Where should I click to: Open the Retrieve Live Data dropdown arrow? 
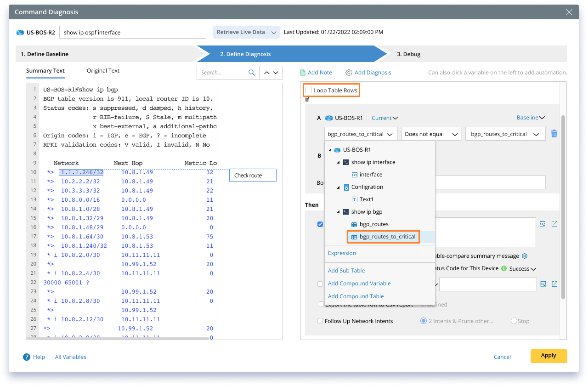(274, 32)
